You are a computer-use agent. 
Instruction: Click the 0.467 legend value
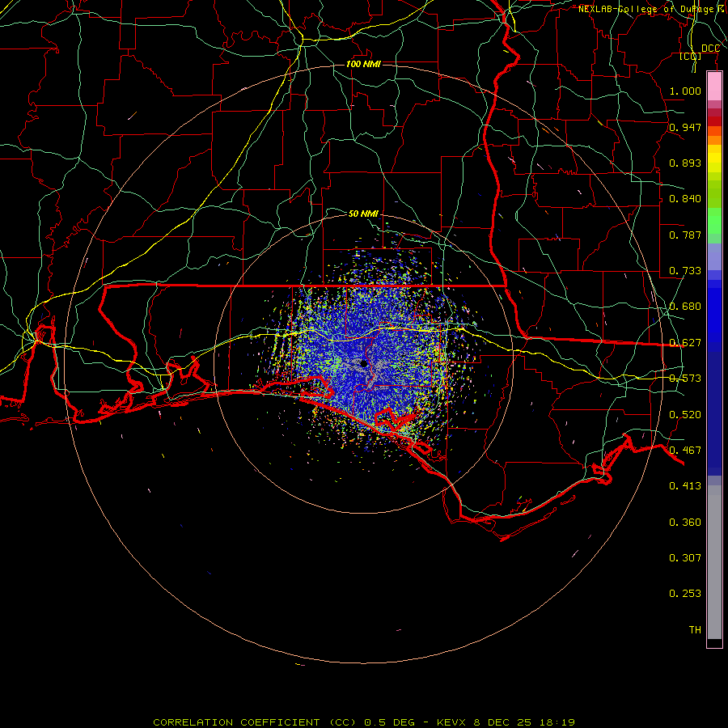[685, 451]
